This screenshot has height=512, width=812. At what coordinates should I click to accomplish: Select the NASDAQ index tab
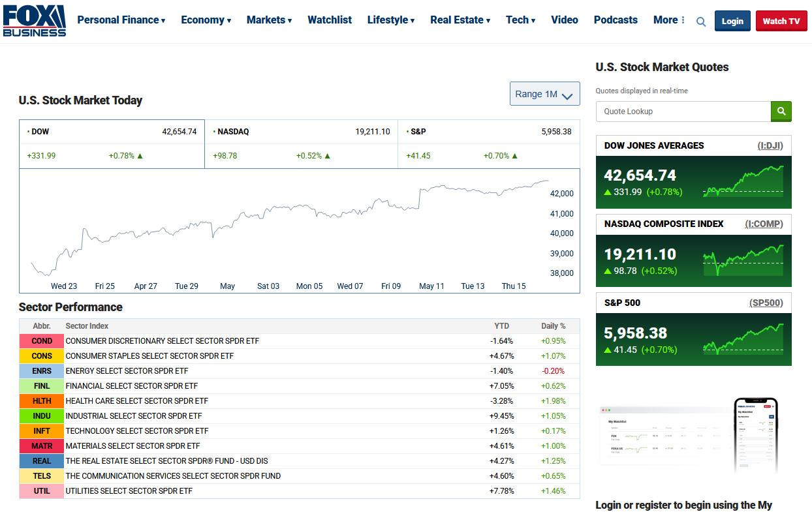tap(301, 143)
